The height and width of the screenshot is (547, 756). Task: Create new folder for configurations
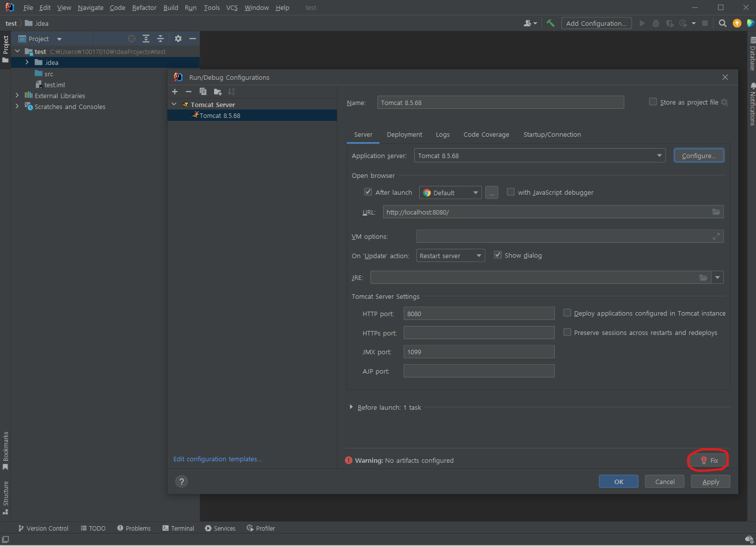pyautogui.click(x=217, y=92)
